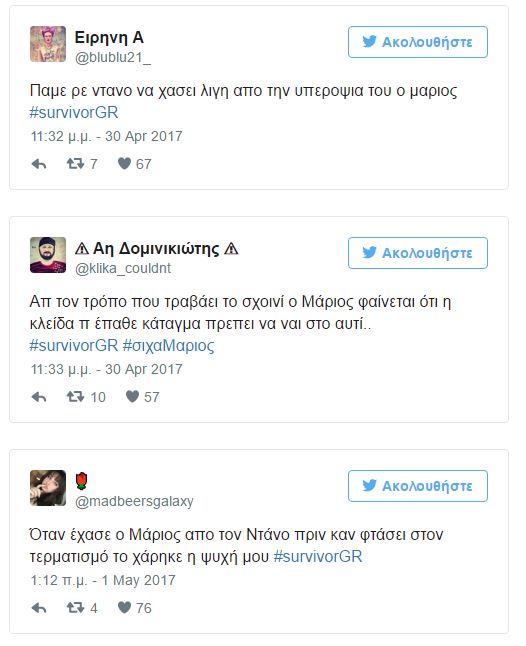Follow @madbeersgalaxy with Ακολουθήστε button
526x646 pixels.
(418, 486)
